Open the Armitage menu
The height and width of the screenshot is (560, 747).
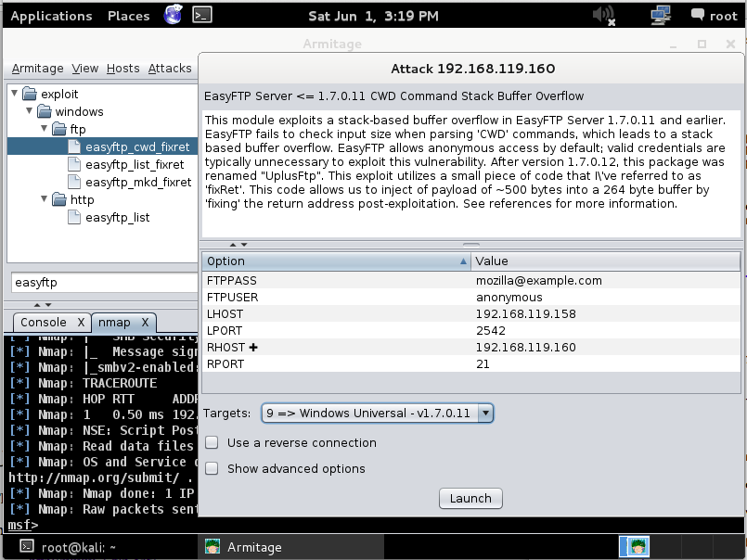point(38,69)
